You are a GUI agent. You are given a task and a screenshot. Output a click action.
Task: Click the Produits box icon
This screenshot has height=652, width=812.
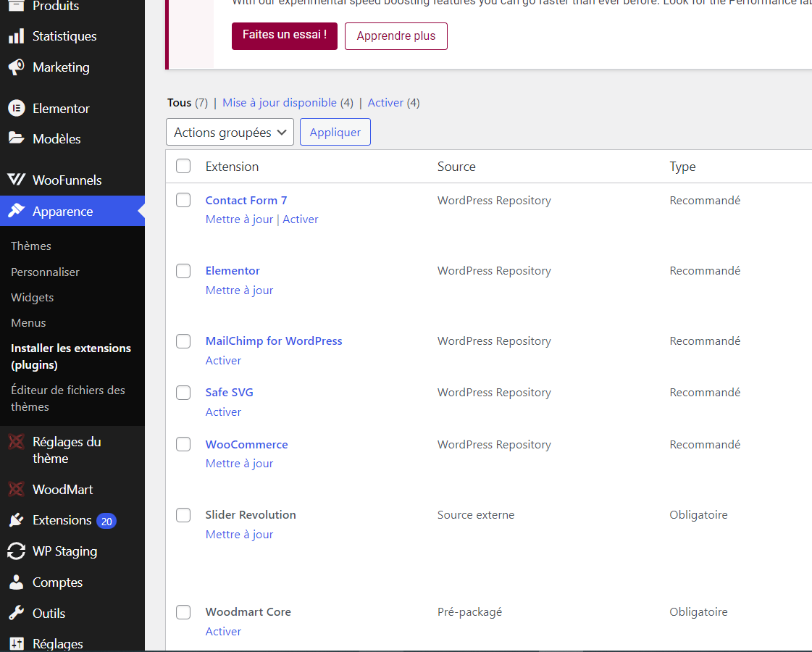[x=16, y=6]
